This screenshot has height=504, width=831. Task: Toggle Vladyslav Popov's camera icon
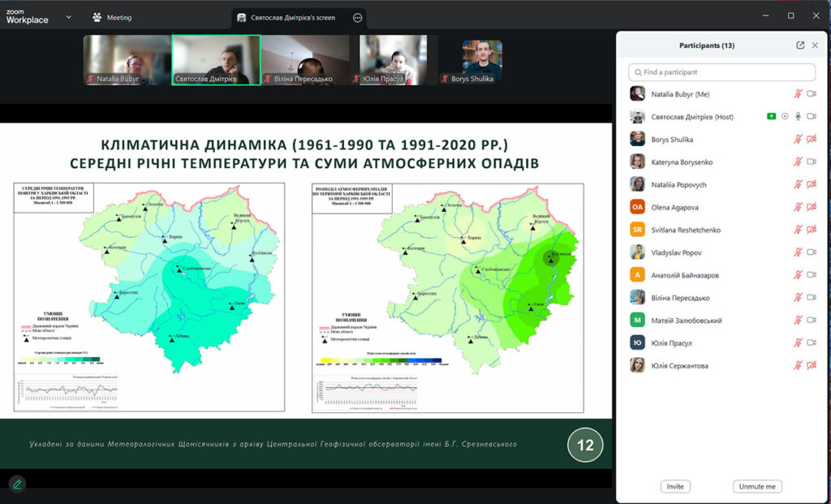coord(812,252)
